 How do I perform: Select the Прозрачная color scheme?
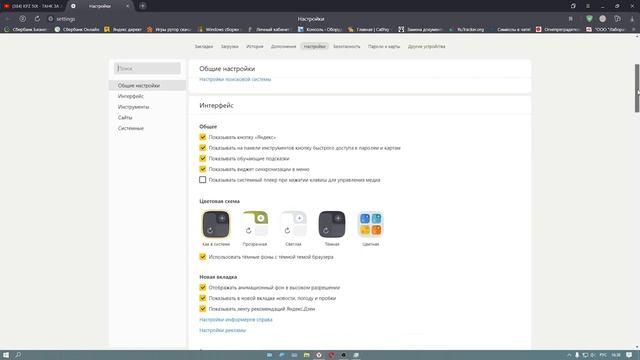[x=255, y=224]
